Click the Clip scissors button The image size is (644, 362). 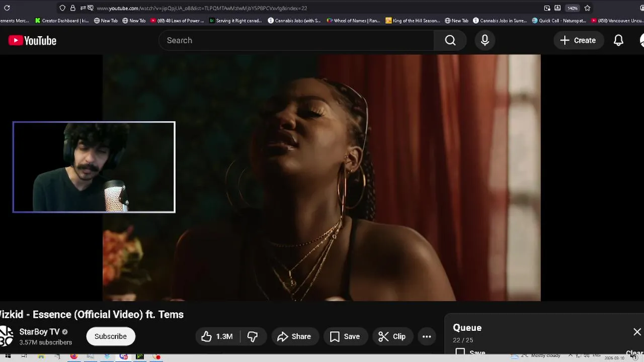(x=392, y=336)
